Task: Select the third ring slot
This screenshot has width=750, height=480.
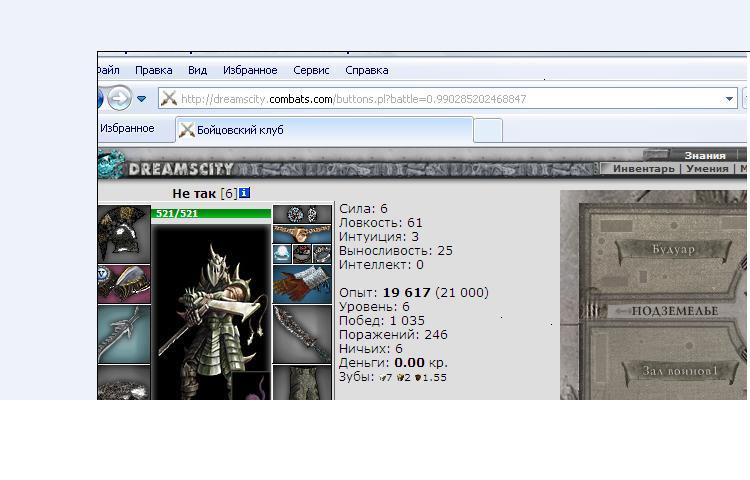Action: tap(322, 254)
